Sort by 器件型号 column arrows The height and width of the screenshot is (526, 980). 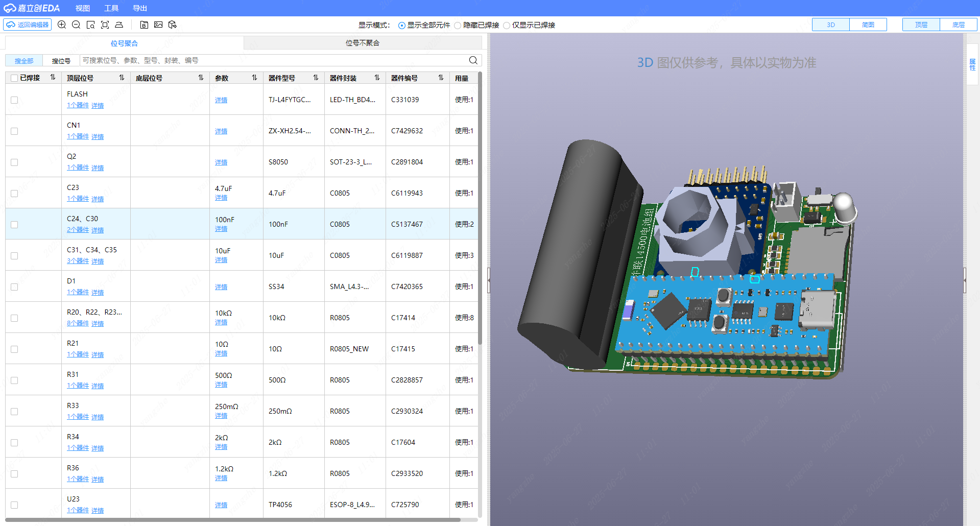(x=316, y=78)
